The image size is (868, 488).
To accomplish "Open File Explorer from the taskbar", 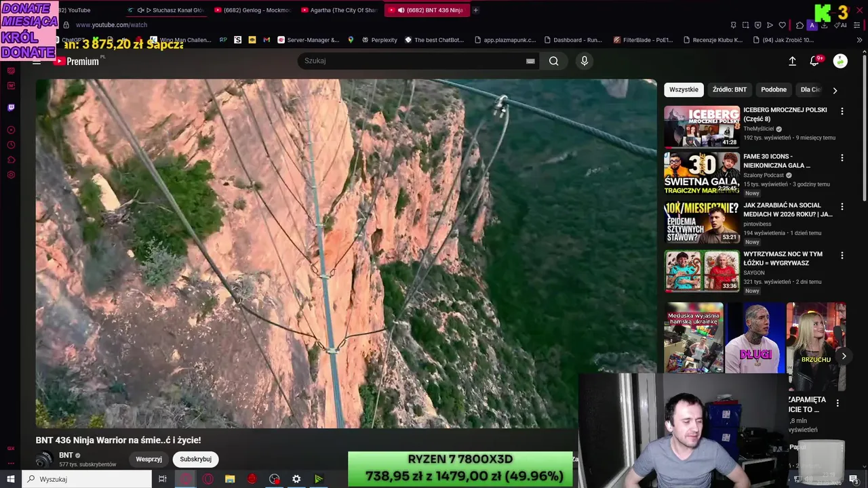I will [230, 479].
